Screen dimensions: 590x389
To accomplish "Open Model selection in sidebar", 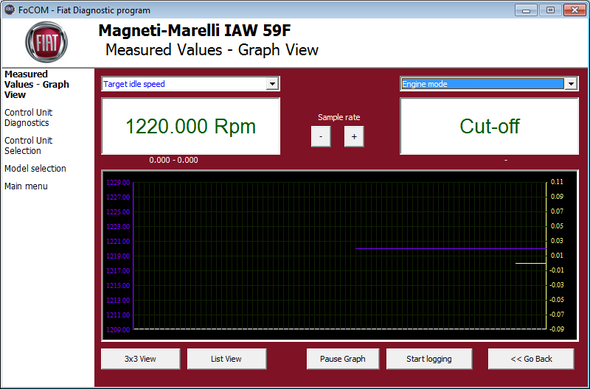I will coord(35,169).
